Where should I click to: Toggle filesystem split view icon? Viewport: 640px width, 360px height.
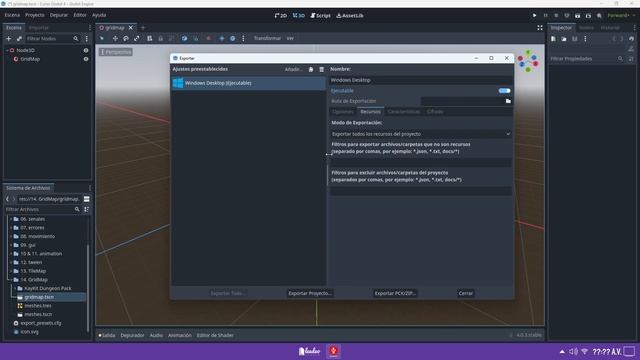[x=87, y=199]
